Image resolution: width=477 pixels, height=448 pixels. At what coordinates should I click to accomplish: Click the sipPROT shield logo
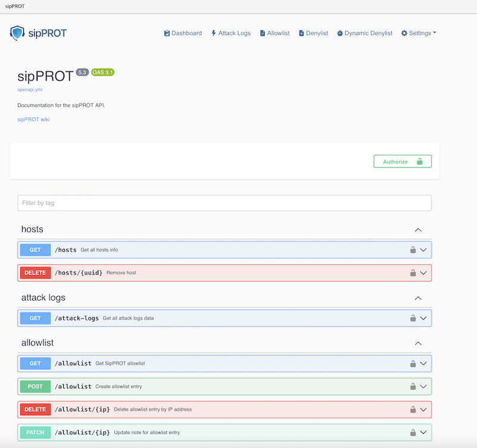coord(17,33)
